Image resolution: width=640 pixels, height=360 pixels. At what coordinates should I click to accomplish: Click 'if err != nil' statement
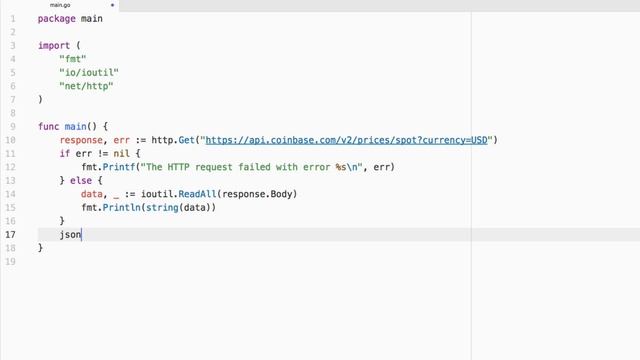(94, 153)
